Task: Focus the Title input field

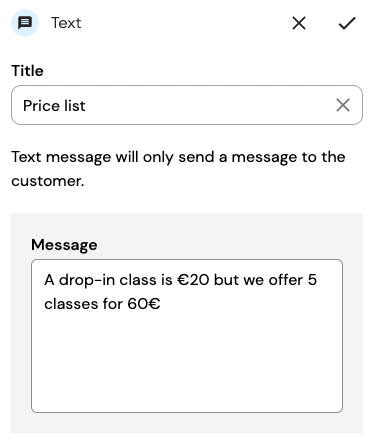Action: (x=187, y=105)
